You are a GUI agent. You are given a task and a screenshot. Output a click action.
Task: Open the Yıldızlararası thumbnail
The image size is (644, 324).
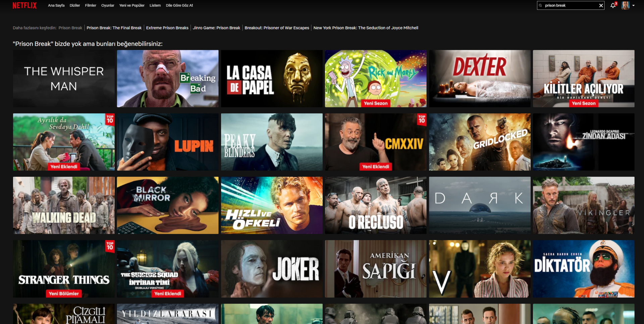click(x=168, y=314)
